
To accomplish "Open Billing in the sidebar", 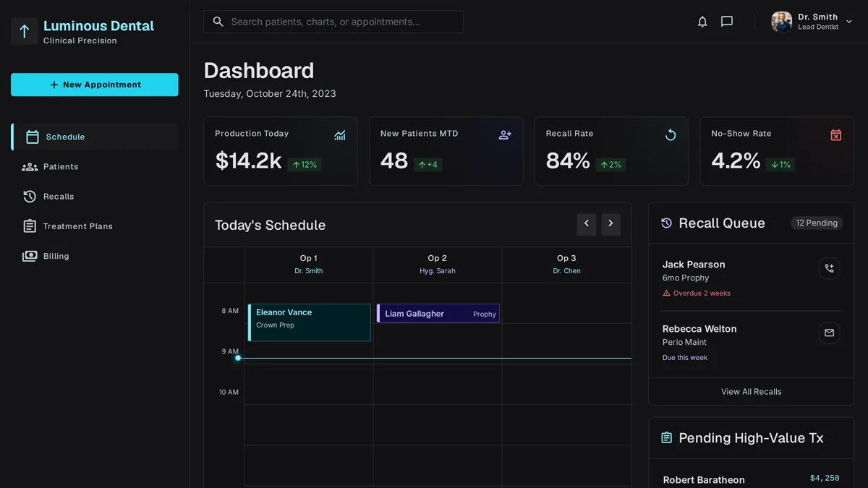I will [95, 256].
